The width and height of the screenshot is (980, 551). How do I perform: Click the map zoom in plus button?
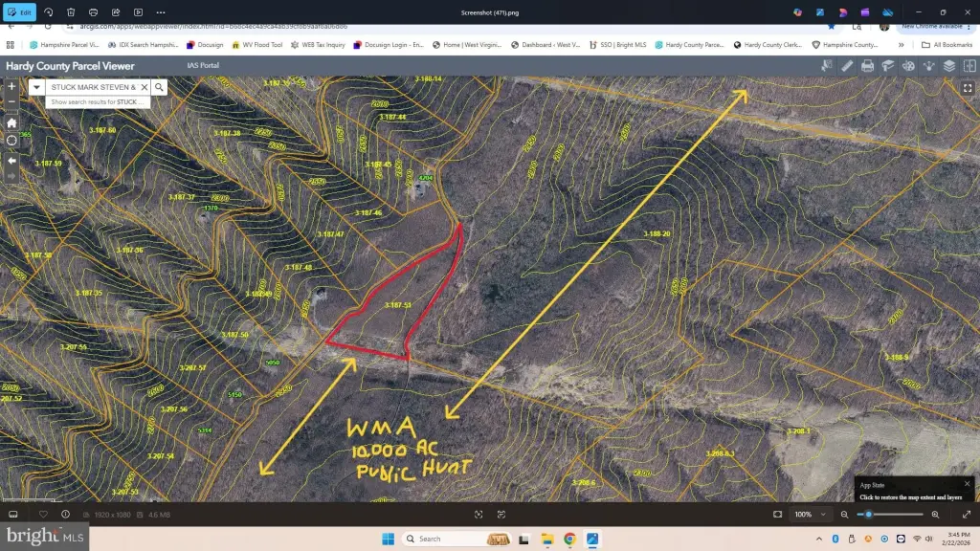11,86
